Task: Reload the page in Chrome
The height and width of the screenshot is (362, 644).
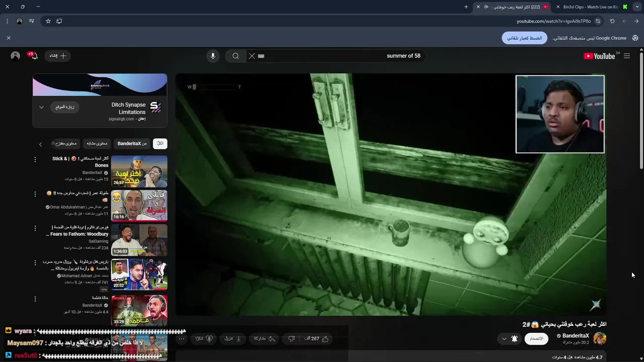Action: coord(612,21)
